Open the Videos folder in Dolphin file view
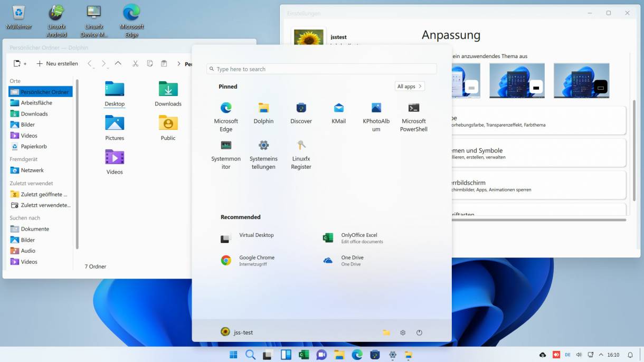 [115, 162]
